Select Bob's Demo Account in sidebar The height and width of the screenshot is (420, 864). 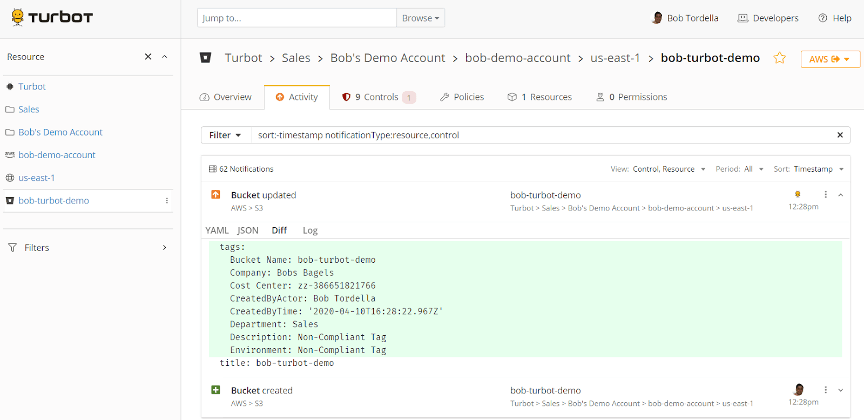click(60, 132)
